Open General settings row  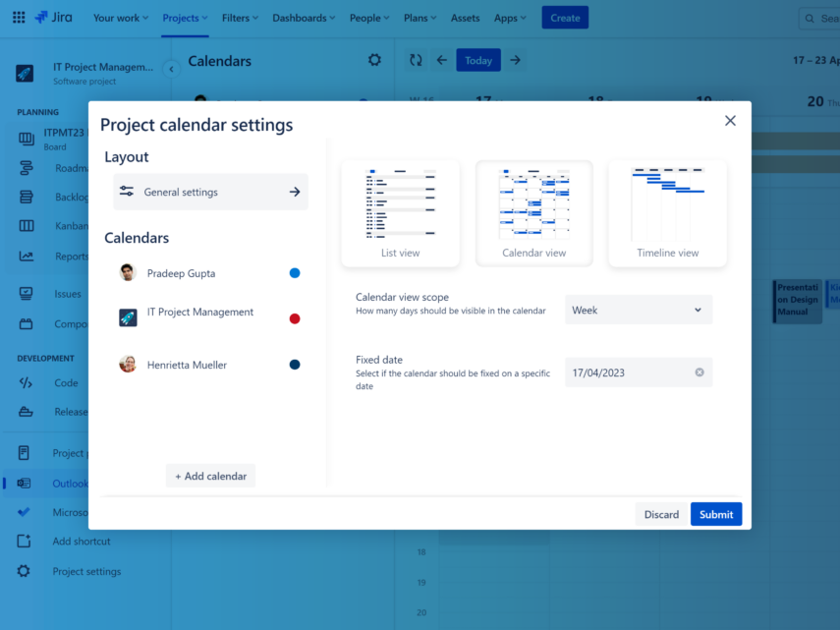pos(210,192)
